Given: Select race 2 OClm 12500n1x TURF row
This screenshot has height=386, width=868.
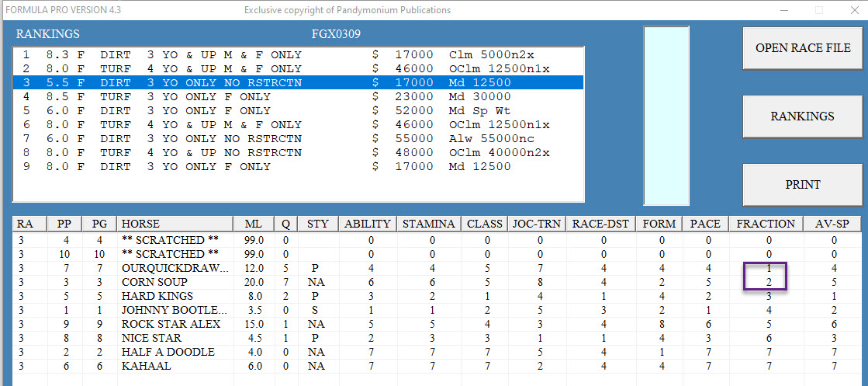Looking at the screenshot, I should click(x=299, y=69).
